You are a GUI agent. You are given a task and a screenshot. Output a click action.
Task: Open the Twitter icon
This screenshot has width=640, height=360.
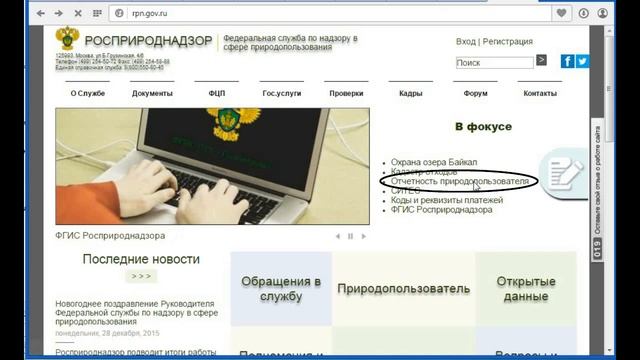[582, 61]
